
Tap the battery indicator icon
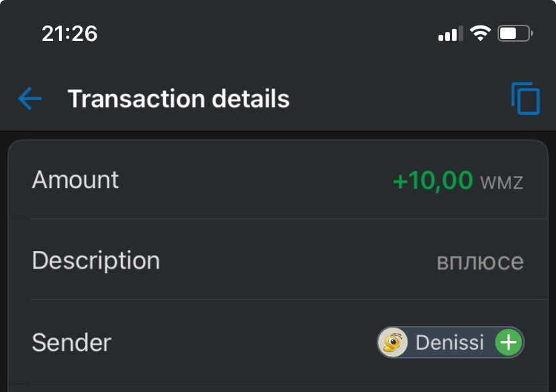pos(515,34)
